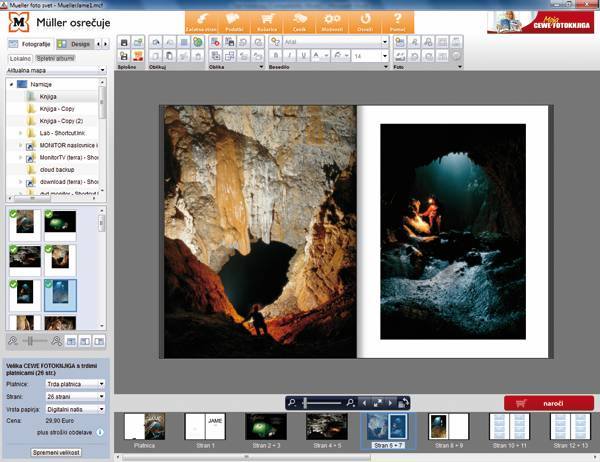Screen dimensions: 600x462
Task: Click the paste clipboard icon in Oblikuj
Action: [x=170, y=56]
